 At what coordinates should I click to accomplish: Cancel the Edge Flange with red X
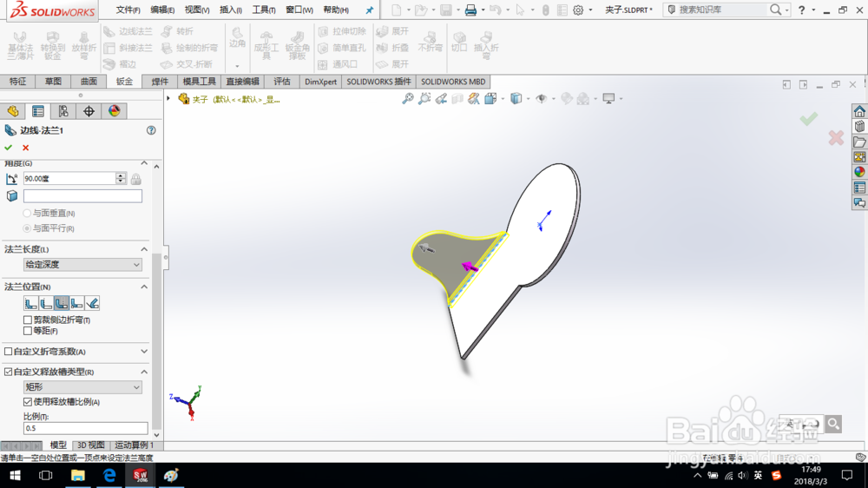click(x=25, y=148)
